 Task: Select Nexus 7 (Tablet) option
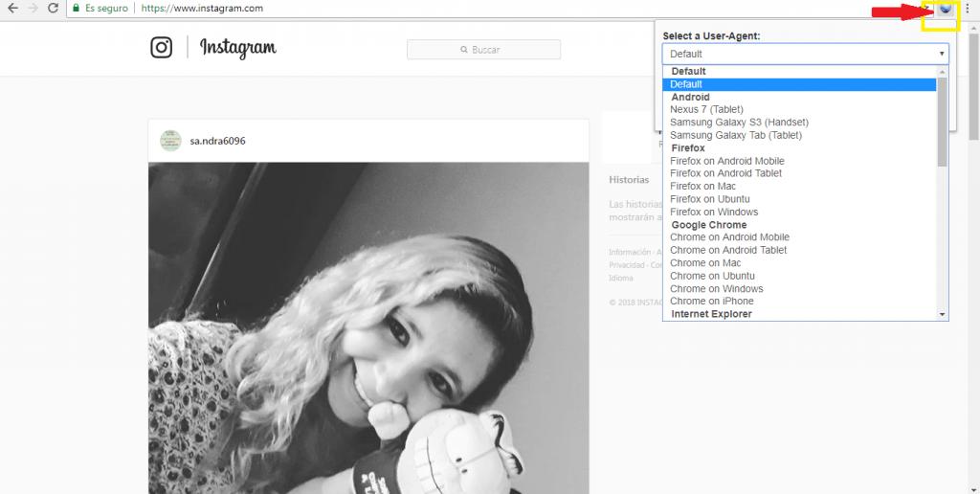pos(799,109)
